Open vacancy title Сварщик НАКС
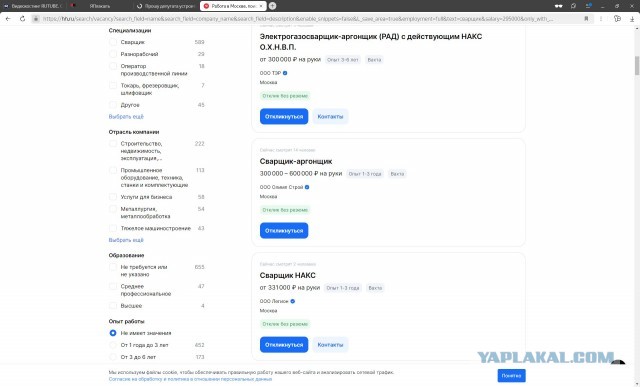Viewport: 640px width, 387px height. pos(287,276)
